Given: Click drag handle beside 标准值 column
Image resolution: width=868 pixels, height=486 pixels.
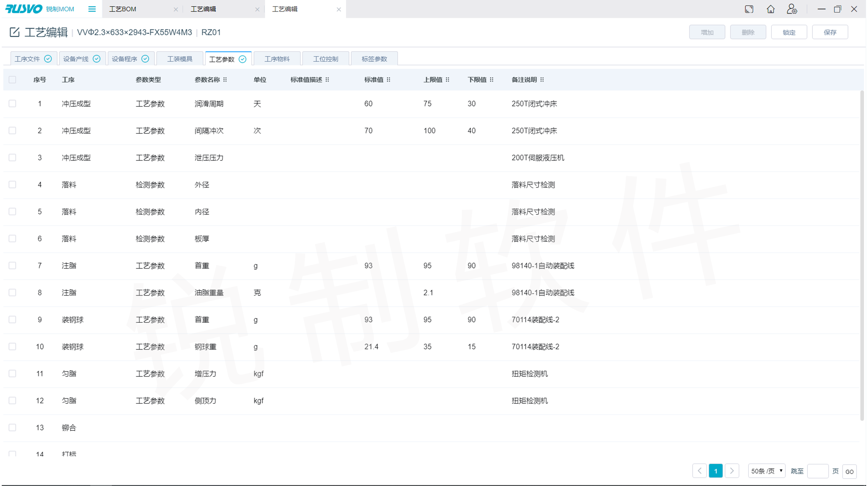Looking at the screenshot, I should tap(388, 80).
